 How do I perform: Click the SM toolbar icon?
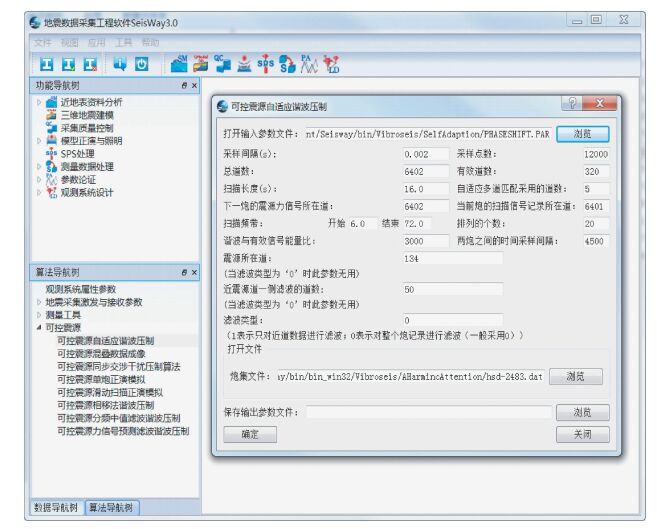[180, 64]
